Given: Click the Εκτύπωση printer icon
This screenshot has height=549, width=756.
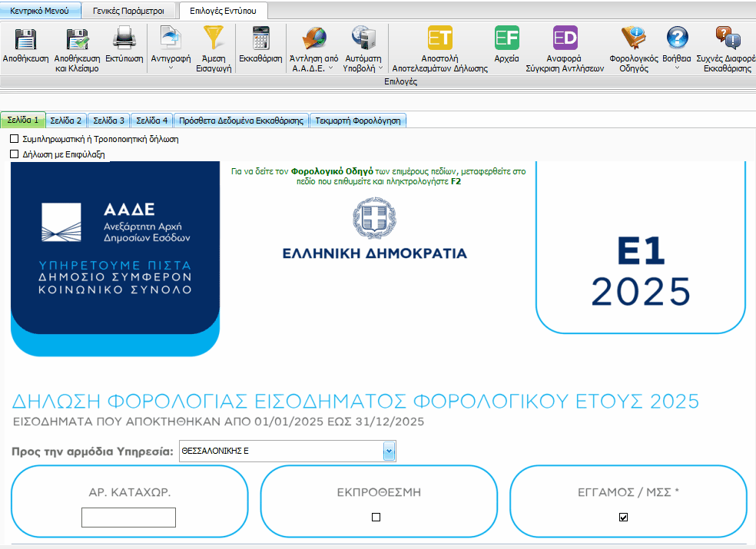Looking at the screenshot, I should pyautogui.click(x=124, y=40).
